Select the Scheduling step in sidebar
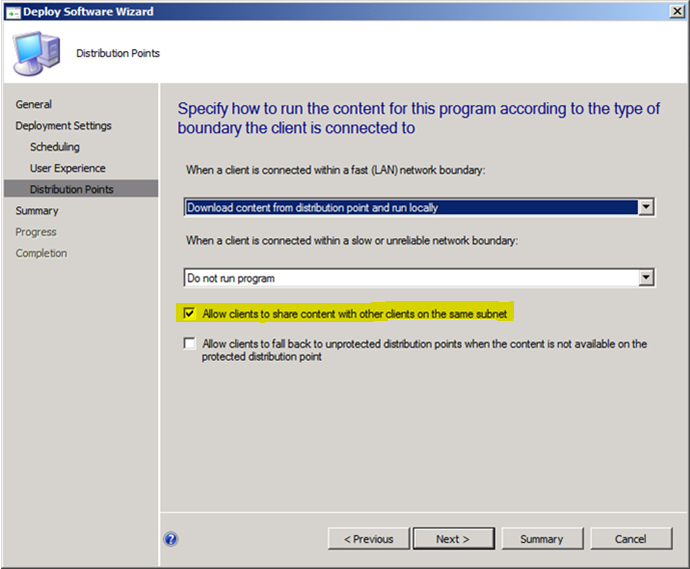This screenshot has height=569, width=690. (x=55, y=147)
